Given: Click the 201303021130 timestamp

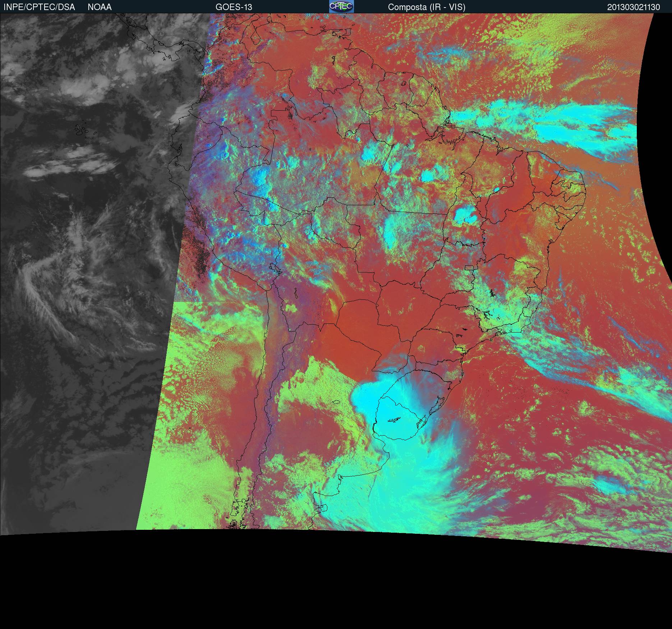Looking at the screenshot, I should tap(634, 7).
